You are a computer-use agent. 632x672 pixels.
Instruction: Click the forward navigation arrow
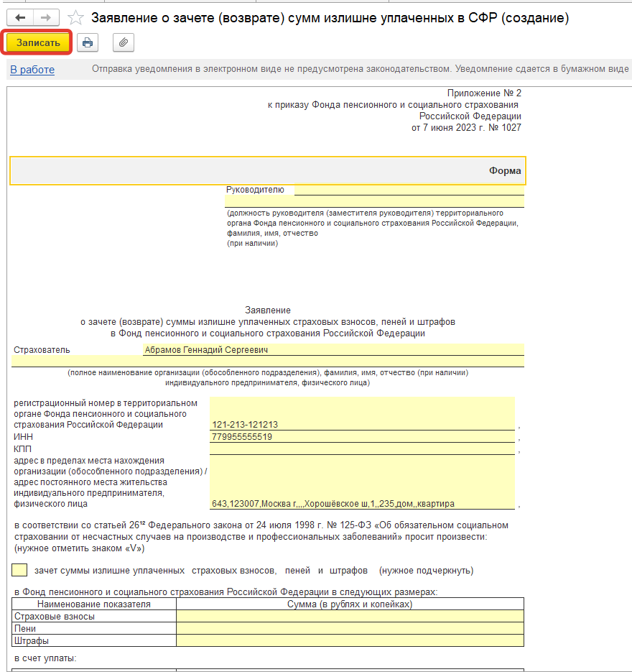(x=46, y=17)
